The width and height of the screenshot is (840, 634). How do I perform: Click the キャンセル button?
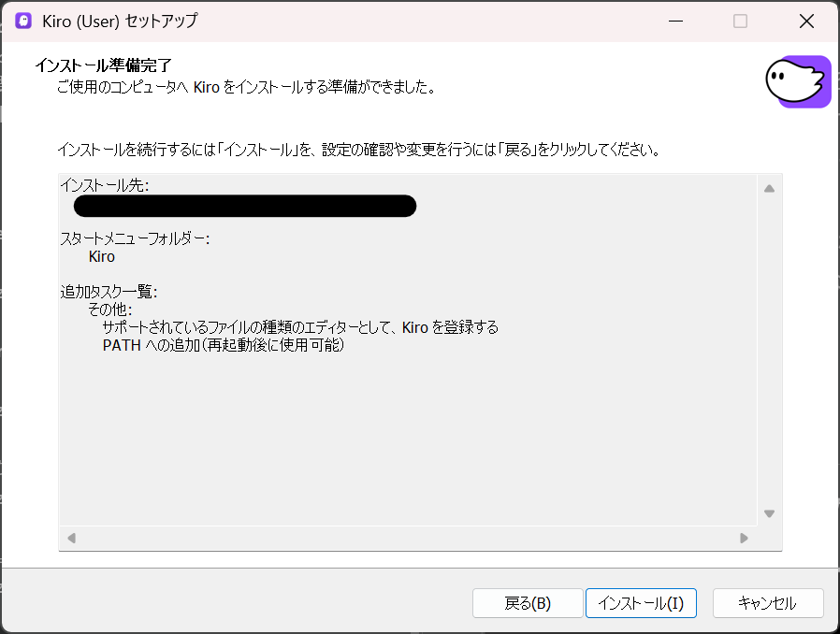tap(768, 603)
